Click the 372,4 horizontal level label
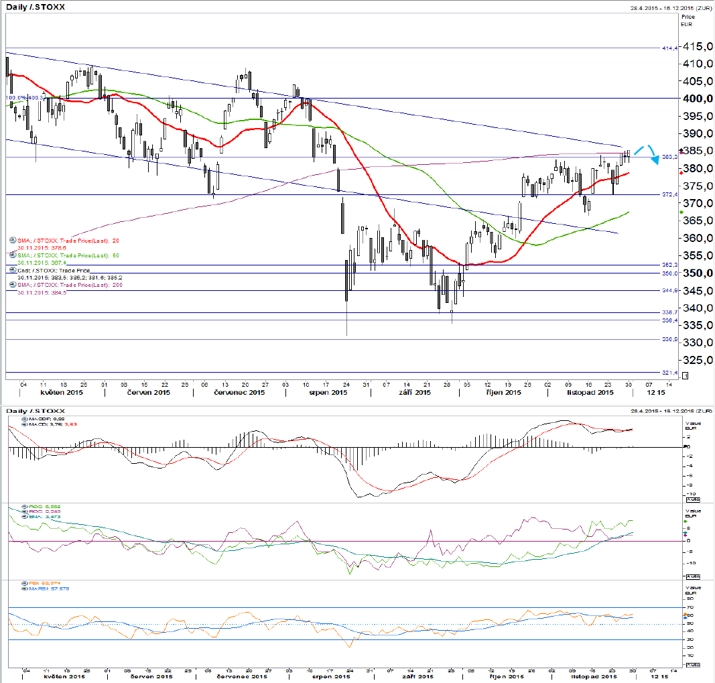715x683 pixels. coord(670,195)
